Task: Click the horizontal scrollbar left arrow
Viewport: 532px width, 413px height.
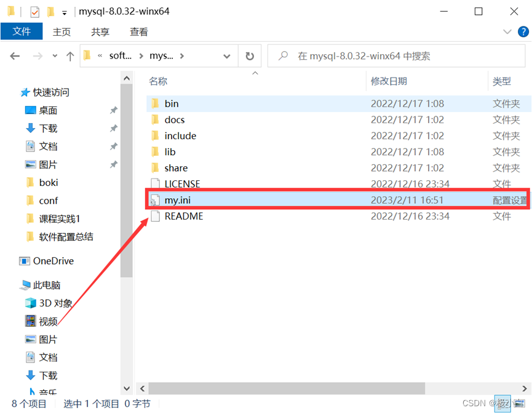Action: [x=143, y=388]
